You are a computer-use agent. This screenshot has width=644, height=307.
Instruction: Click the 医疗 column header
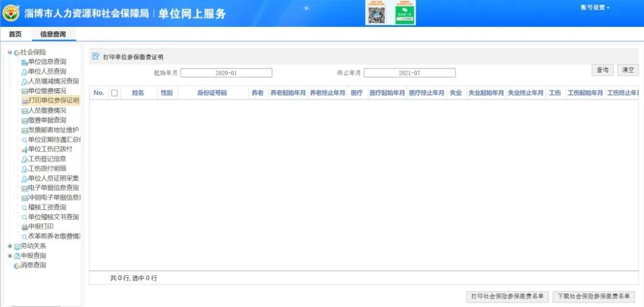(357, 93)
